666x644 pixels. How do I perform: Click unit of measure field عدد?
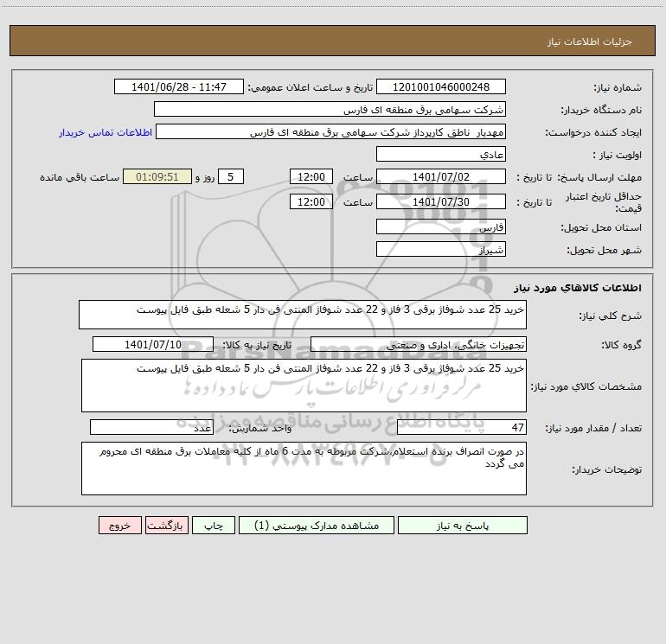[x=151, y=427]
